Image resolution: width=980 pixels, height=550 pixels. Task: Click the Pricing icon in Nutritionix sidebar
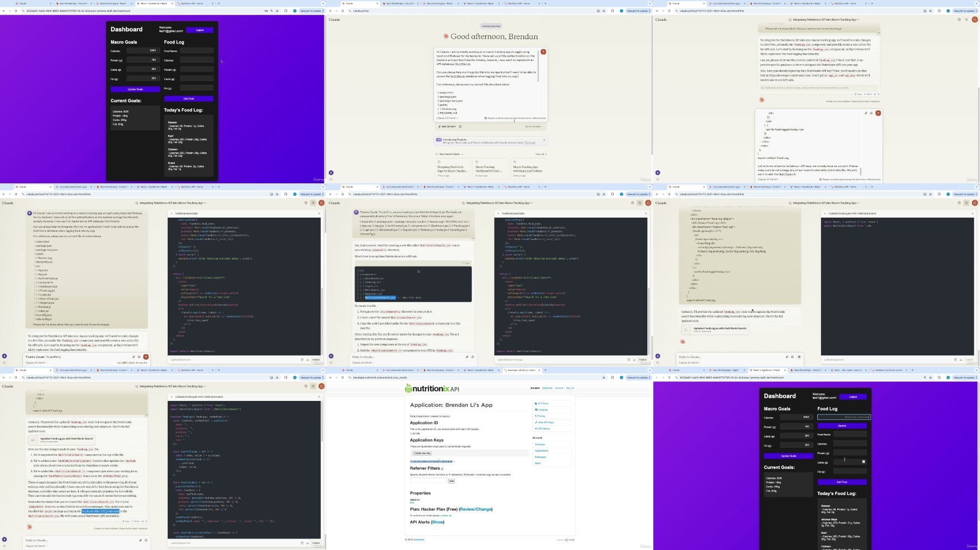click(x=536, y=416)
